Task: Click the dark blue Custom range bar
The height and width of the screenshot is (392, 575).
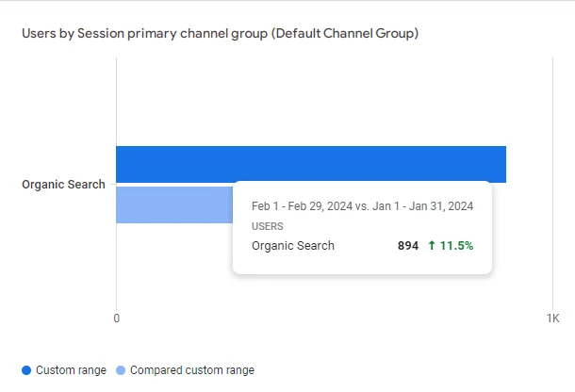Action: [311, 164]
